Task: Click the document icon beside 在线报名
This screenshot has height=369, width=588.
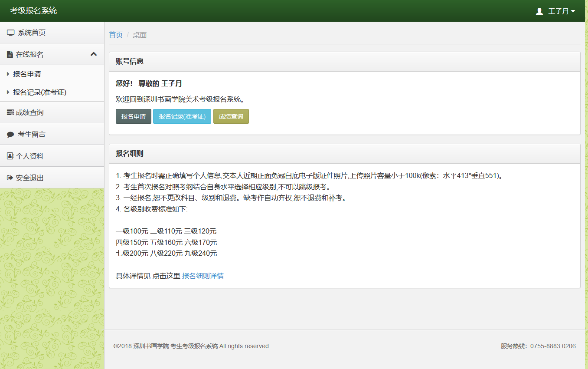Action: (10, 55)
